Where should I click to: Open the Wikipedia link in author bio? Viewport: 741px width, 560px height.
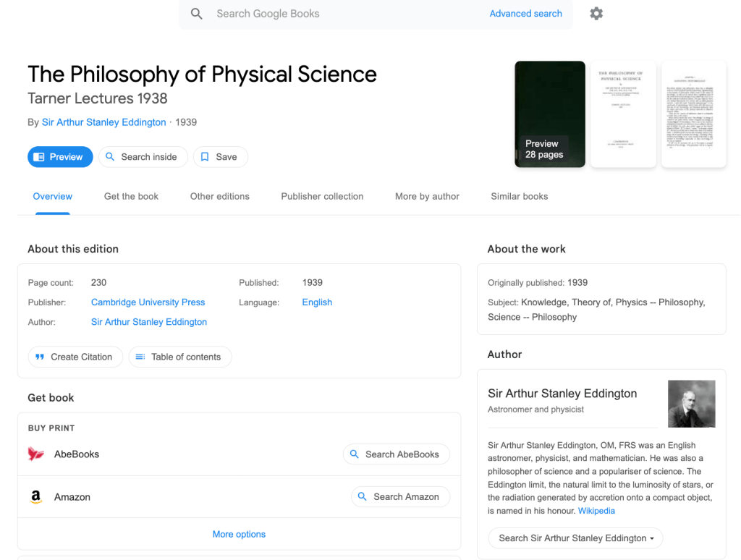[x=596, y=511]
